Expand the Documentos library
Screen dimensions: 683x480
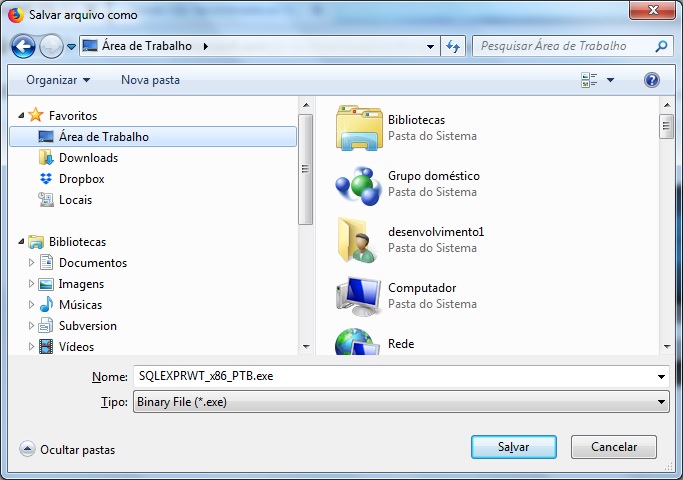[31, 263]
